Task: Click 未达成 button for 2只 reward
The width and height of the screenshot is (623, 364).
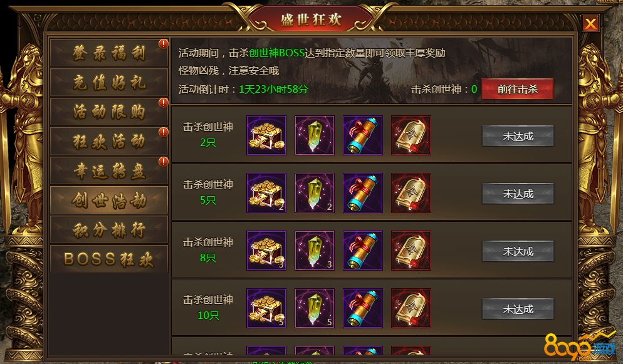Action: (x=518, y=136)
